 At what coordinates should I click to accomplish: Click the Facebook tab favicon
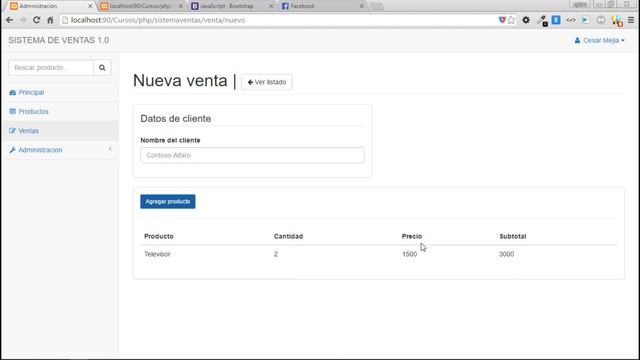pyautogui.click(x=285, y=6)
